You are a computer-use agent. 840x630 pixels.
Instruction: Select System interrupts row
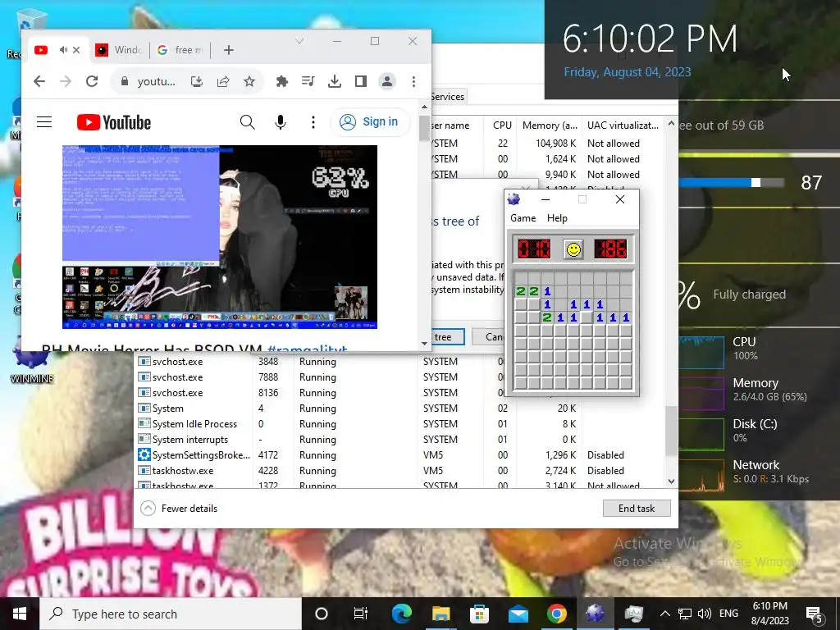[399, 440]
